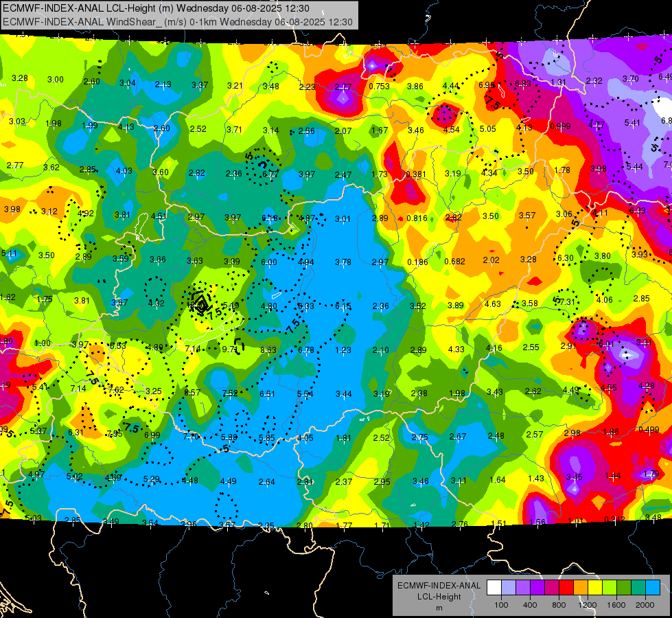Click the grid point value '4.63'
Screen dimensions: 672x618
(493, 304)
